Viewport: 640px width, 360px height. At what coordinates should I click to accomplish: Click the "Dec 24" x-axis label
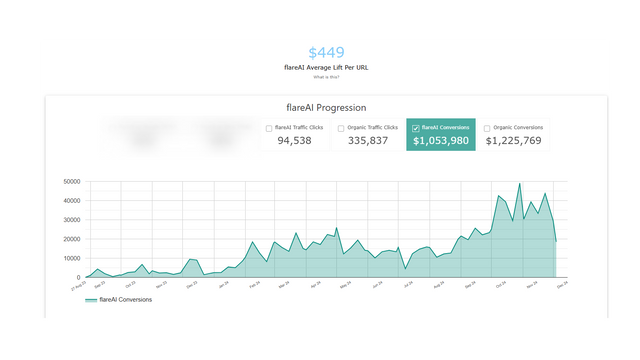pyautogui.click(x=563, y=285)
